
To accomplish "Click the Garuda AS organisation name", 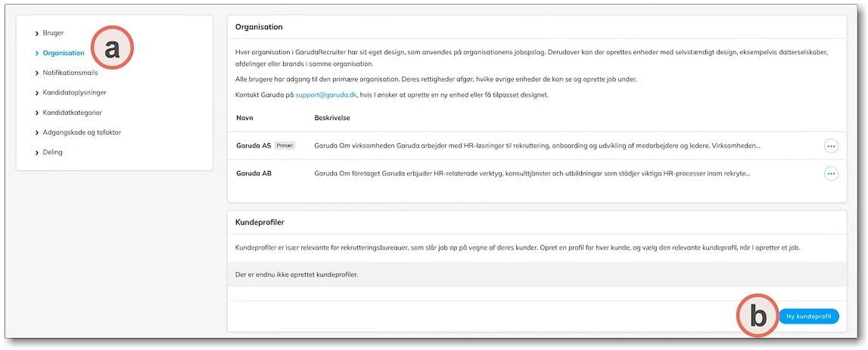I will (x=254, y=145).
